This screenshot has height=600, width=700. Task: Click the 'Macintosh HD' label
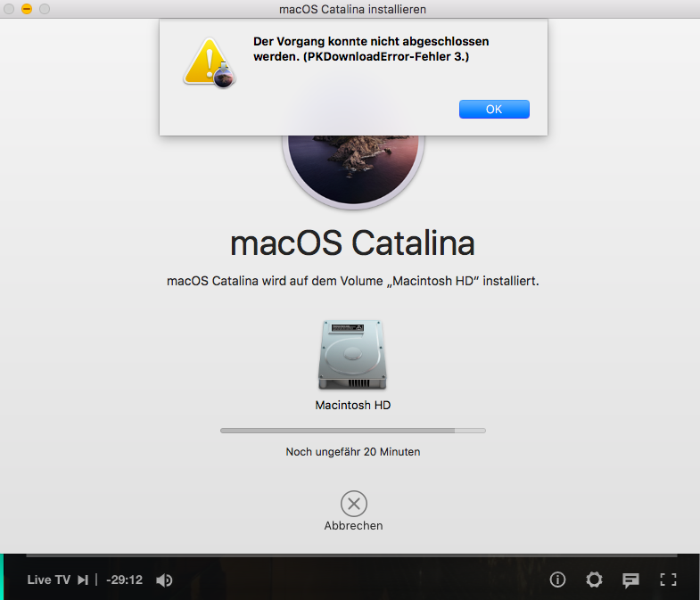pos(353,406)
